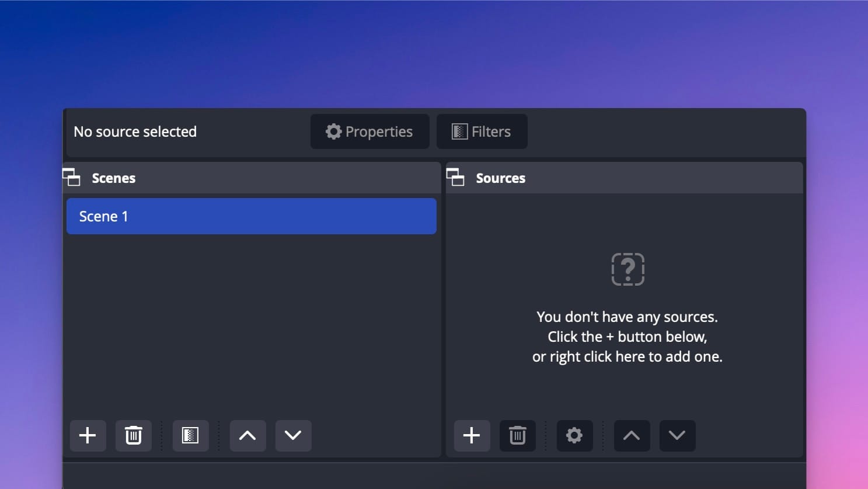This screenshot has height=489, width=868.
Task: Click the Sources panel layers icon
Action: pos(456,177)
